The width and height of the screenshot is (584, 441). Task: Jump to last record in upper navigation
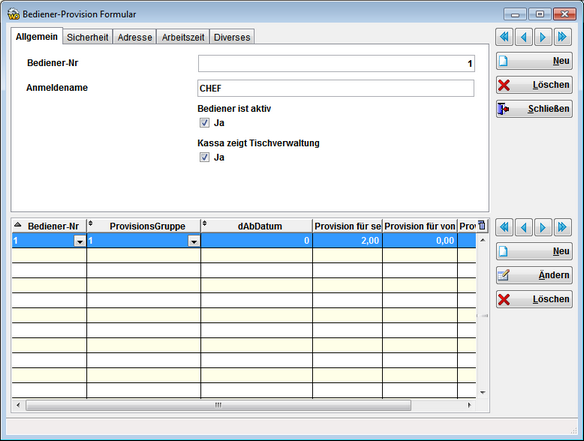click(x=562, y=37)
